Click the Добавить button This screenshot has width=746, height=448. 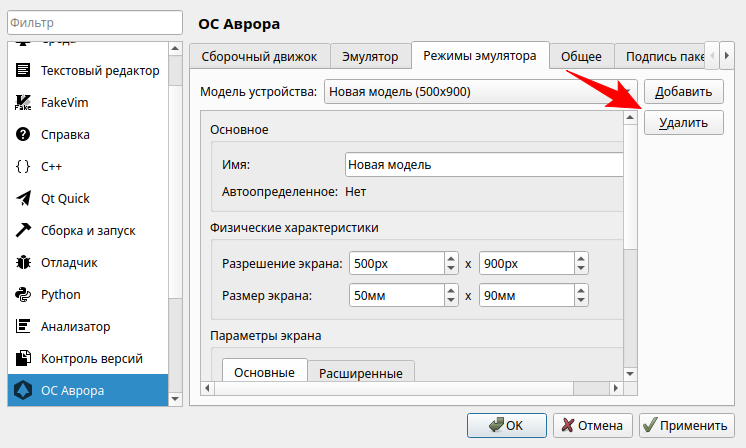tap(684, 92)
